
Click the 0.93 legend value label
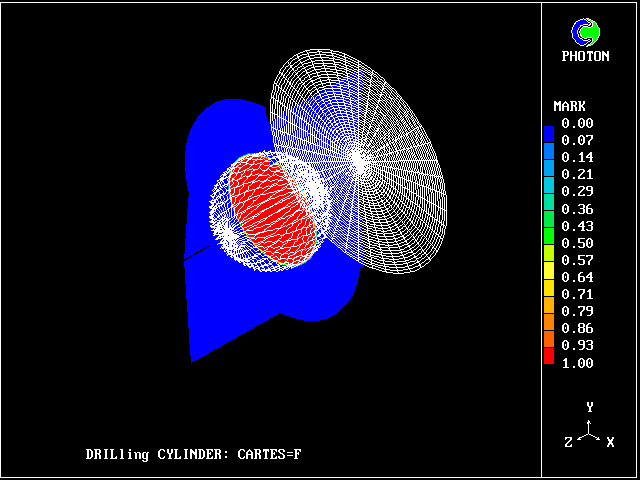[x=577, y=345]
